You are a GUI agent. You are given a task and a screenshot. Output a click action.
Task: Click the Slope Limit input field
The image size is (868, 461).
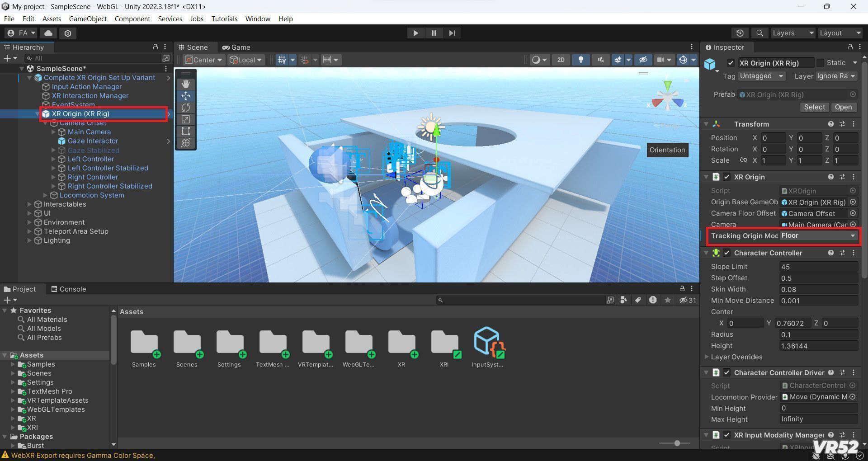click(x=818, y=267)
